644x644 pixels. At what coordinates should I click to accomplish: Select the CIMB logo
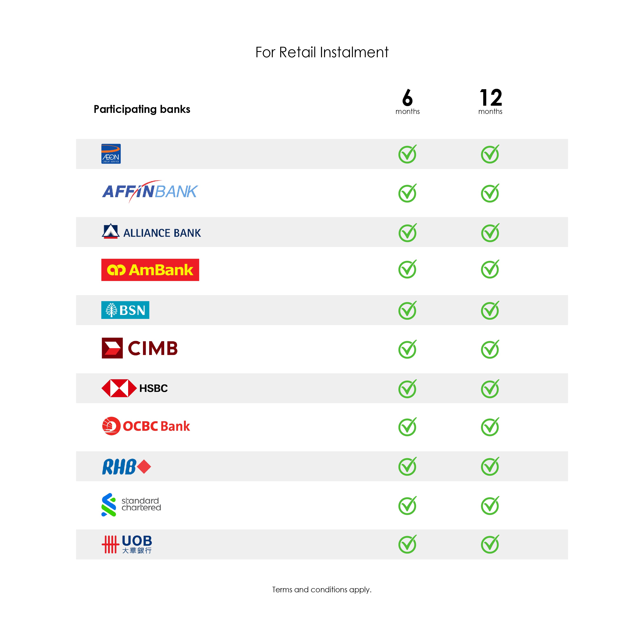(139, 348)
